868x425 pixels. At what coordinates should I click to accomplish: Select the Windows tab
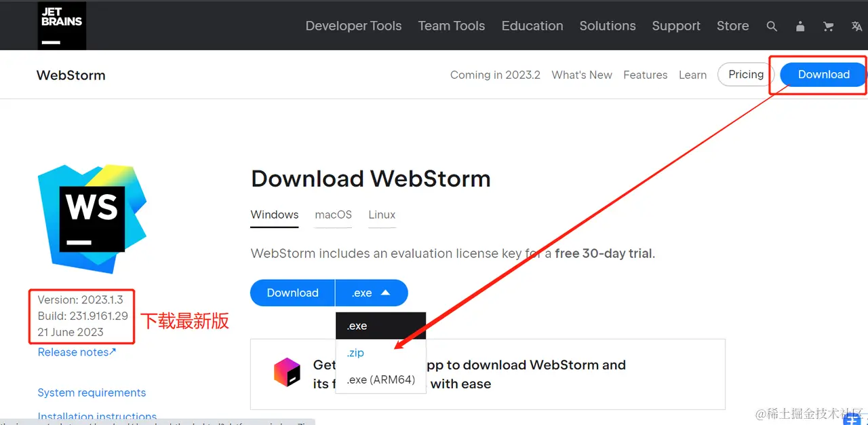click(x=275, y=215)
